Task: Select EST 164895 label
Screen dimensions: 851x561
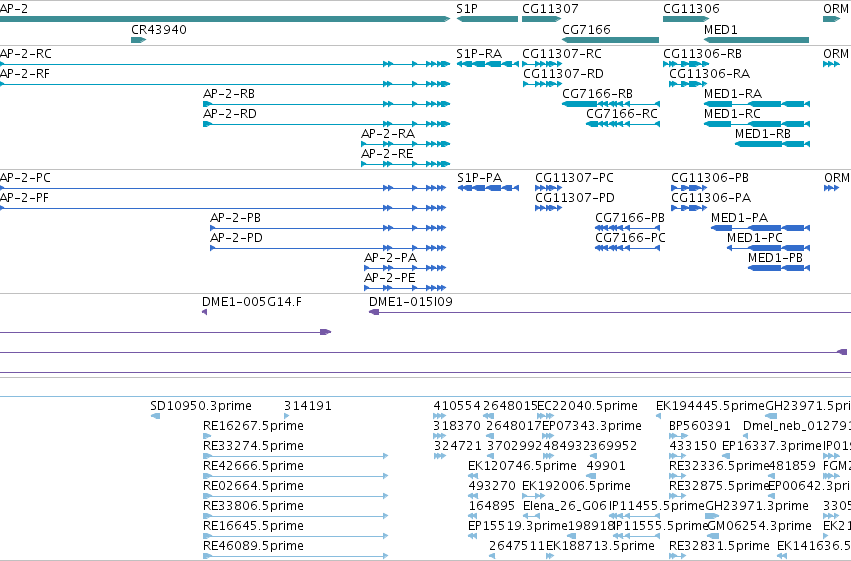Action: coord(492,506)
